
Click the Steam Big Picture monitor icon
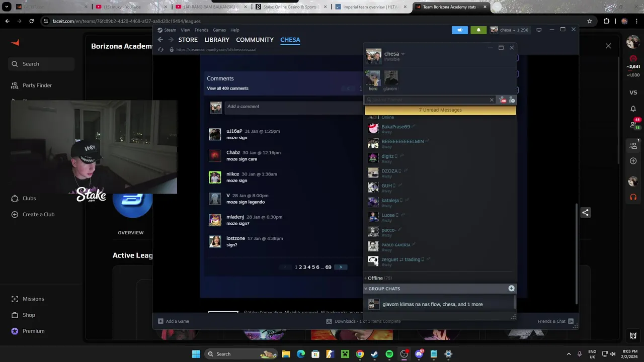pyautogui.click(x=539, y=30)
